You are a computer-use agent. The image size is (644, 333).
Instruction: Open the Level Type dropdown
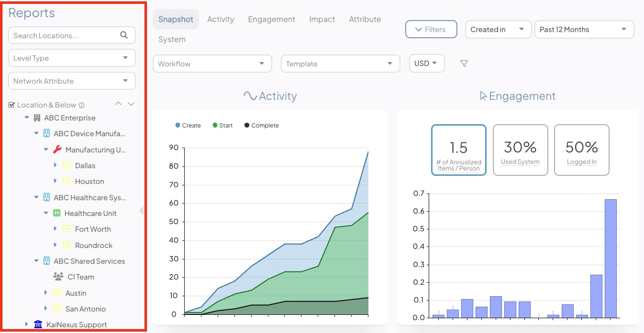(72, 58)
